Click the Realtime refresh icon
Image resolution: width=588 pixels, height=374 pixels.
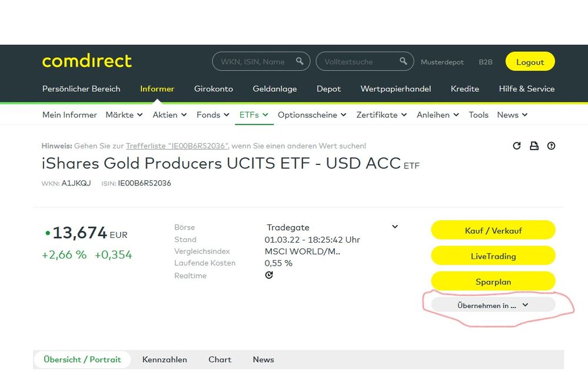point(269,275)
